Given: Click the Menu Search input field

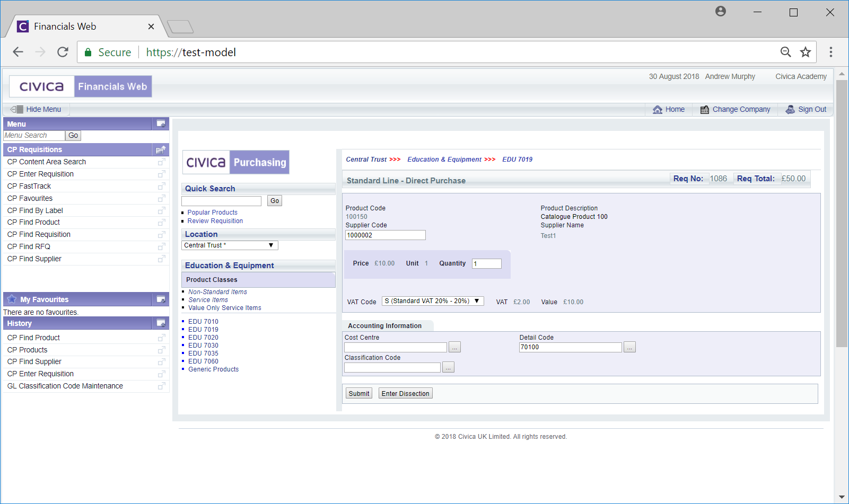Looking at the screenshot, I should [34, 136].
